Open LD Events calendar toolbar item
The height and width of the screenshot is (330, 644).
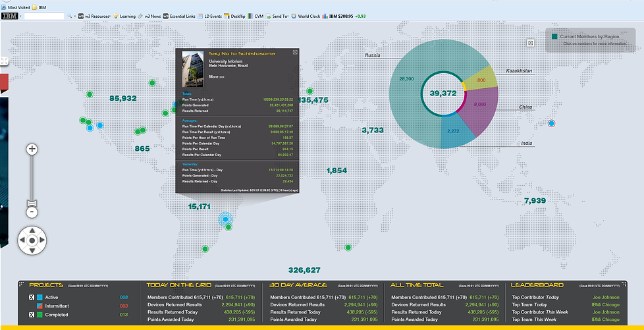pos(210,16)
